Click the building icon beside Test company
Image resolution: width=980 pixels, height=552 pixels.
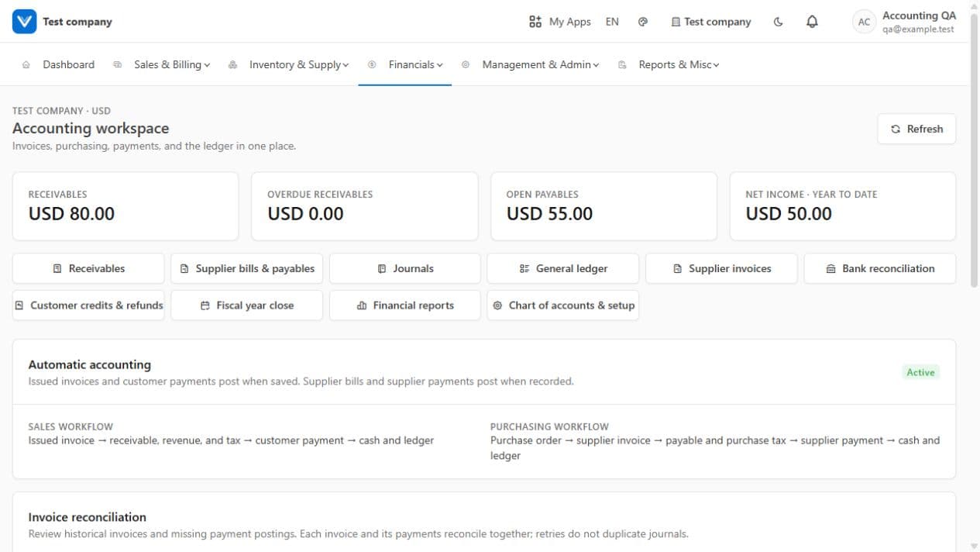point(676,22)
